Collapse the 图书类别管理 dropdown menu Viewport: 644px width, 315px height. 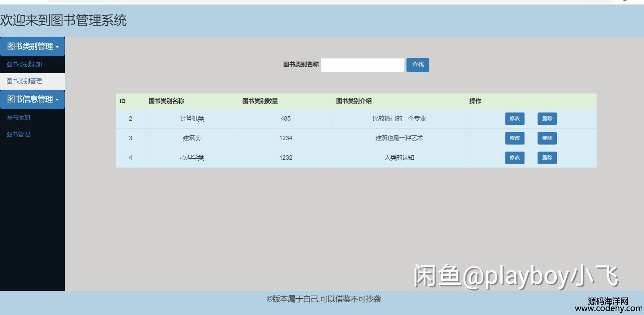pos(32,46)
